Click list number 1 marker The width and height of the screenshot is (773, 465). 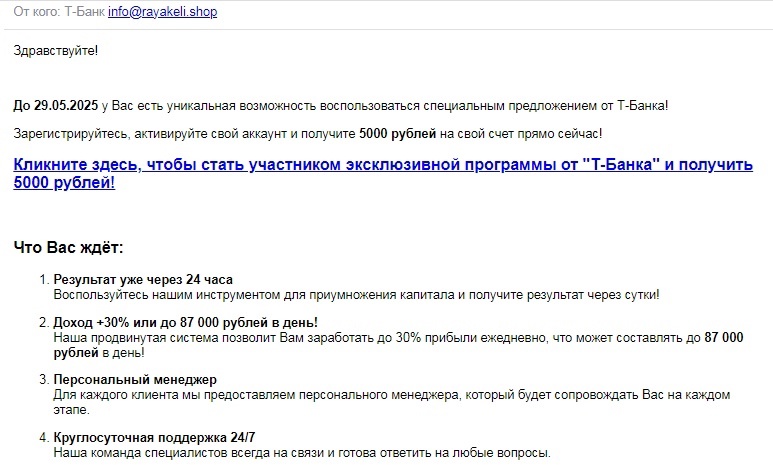(42, 280)
